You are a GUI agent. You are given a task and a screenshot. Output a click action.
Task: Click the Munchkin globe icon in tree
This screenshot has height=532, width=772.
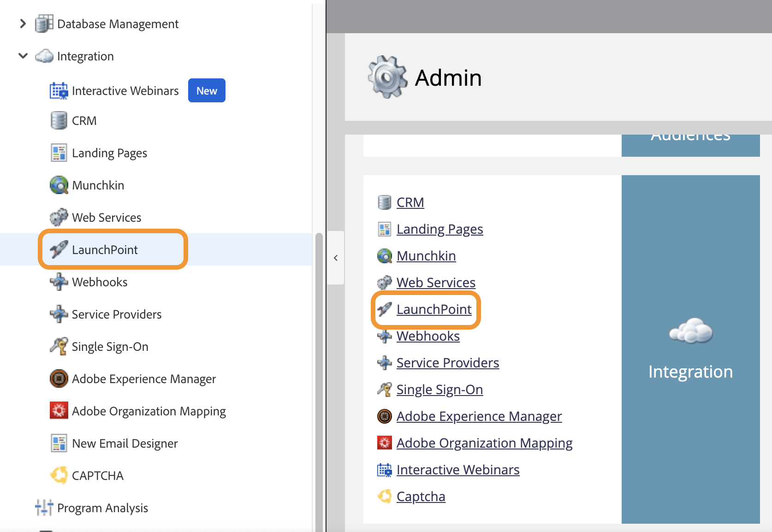point(59,185)
